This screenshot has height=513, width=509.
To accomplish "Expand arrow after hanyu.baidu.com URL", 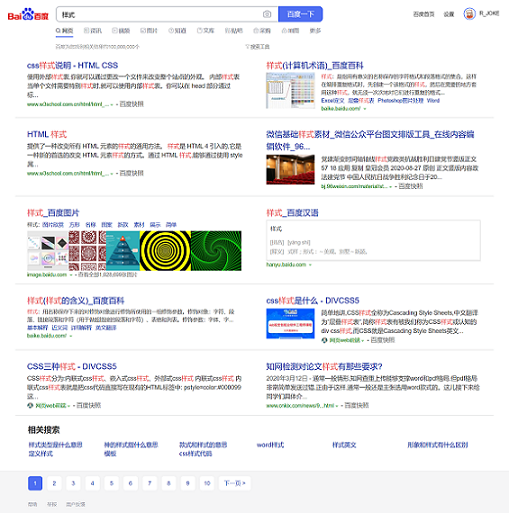I will pos(310,265).
